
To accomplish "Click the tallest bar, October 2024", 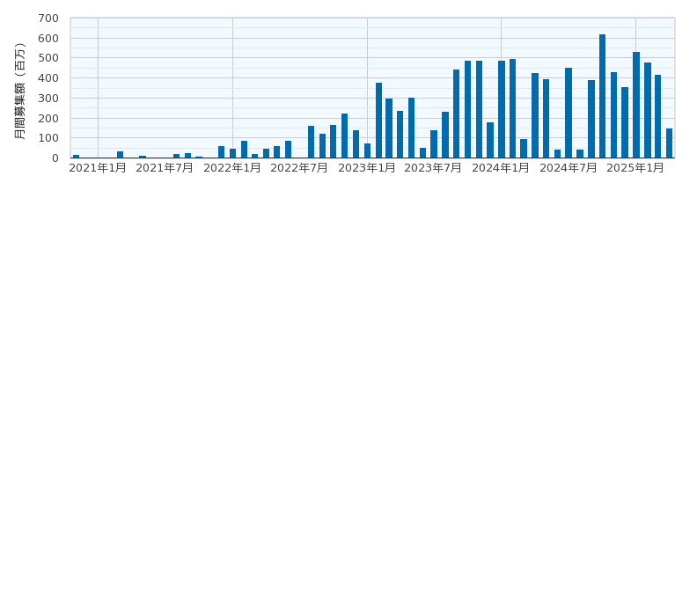I will [x=602, y=96].
